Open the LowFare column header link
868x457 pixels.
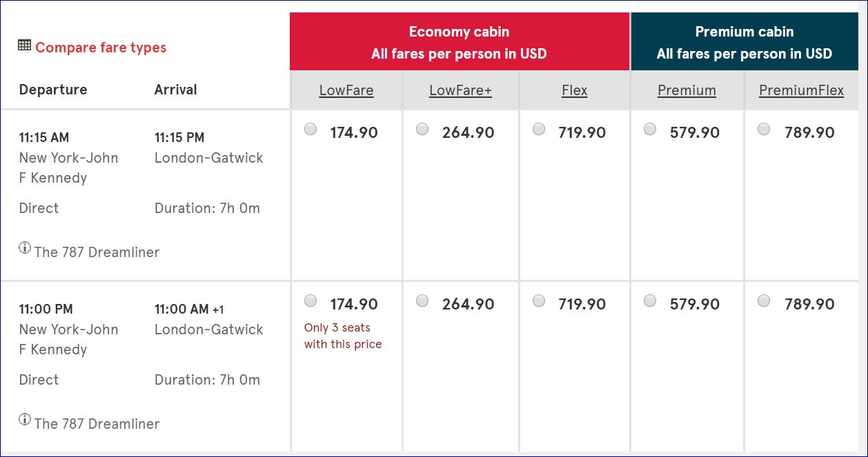pos(346,90)
